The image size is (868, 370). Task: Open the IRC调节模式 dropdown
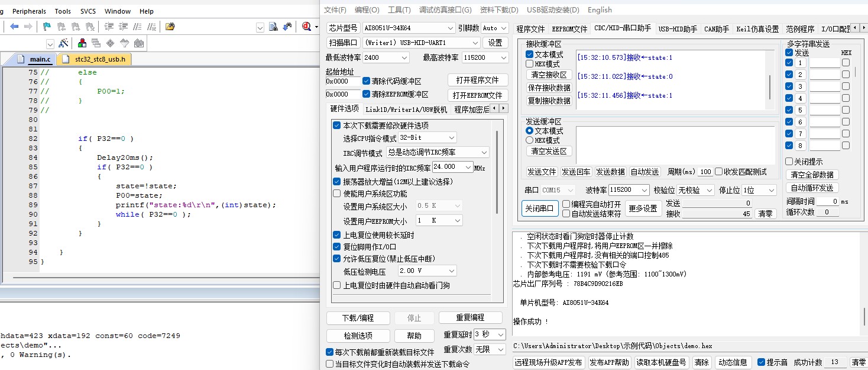438,153
